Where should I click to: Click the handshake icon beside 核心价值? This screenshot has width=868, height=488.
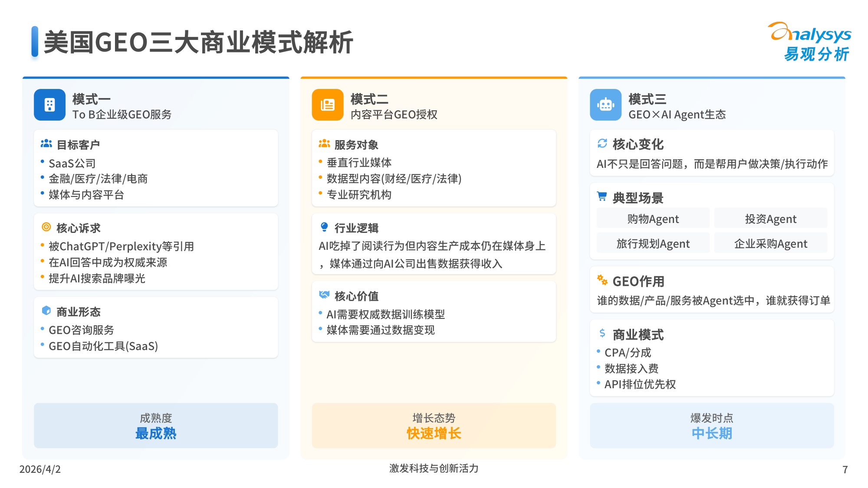pos(324,295)
